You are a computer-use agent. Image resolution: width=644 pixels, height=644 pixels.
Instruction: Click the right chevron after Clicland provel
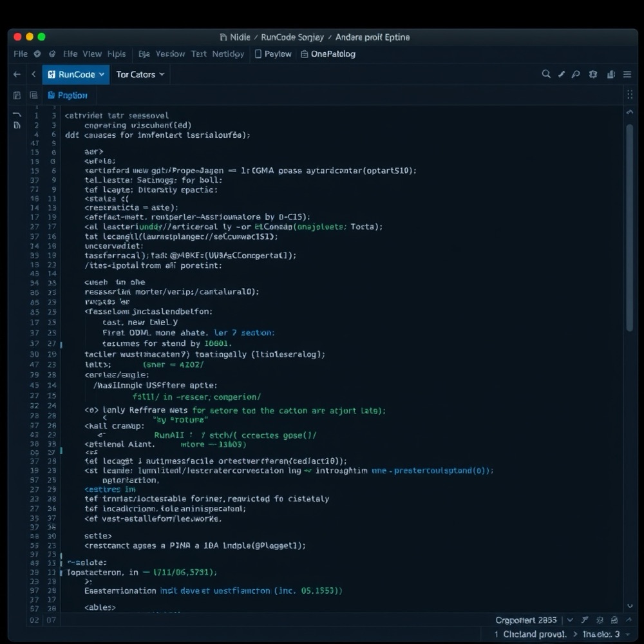(575, 634)
